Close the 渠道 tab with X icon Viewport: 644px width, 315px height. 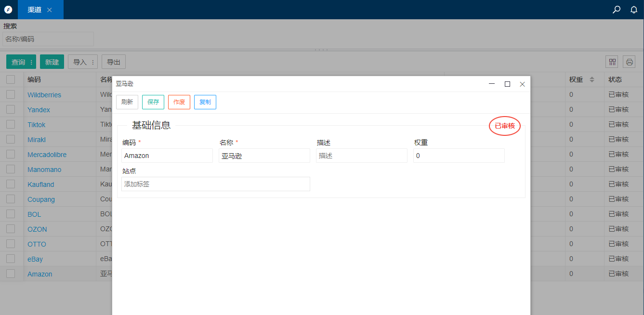[x=50, y=10]
